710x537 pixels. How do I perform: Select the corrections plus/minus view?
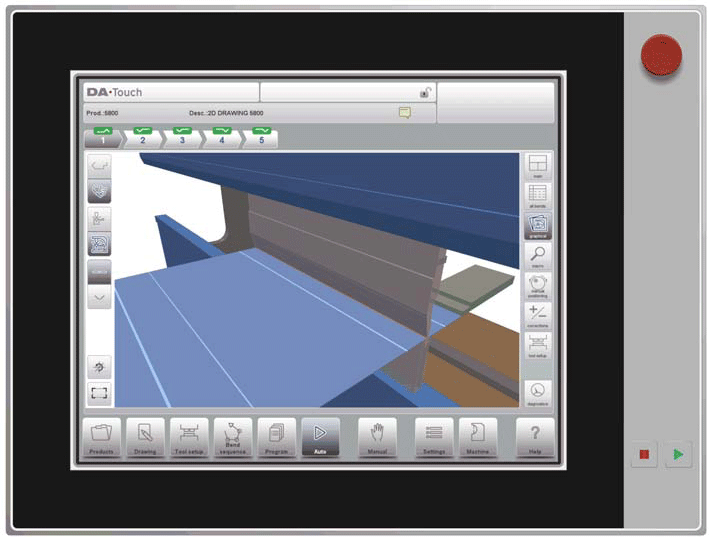click(x=538, y=316)
